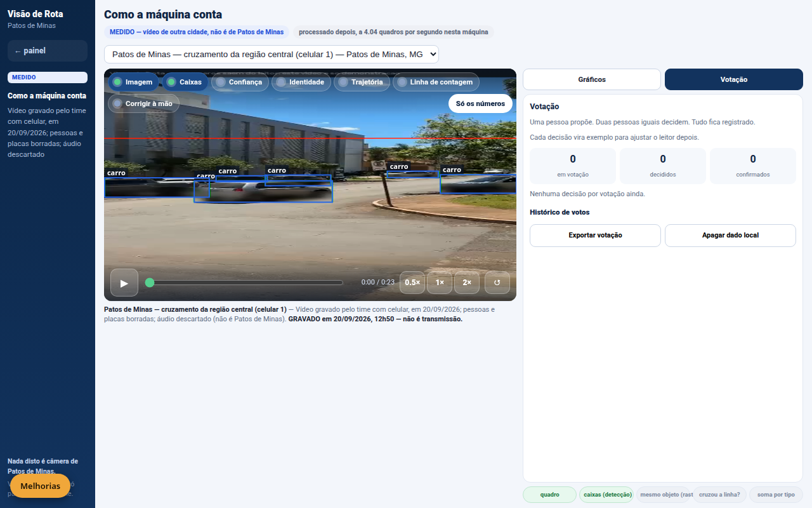Set playback speed to 1×
The height and width of the screenshot is (508, 812).
tap(440, 283)
